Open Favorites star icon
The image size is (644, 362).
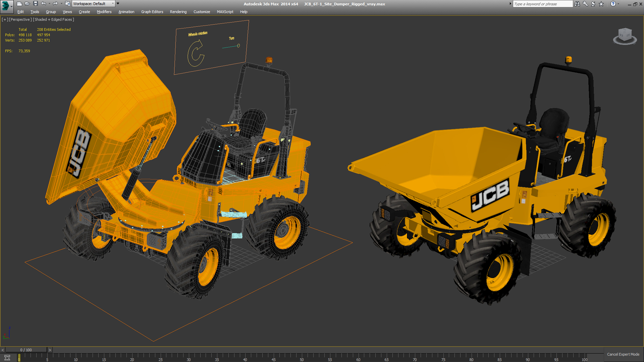[601, 4]
